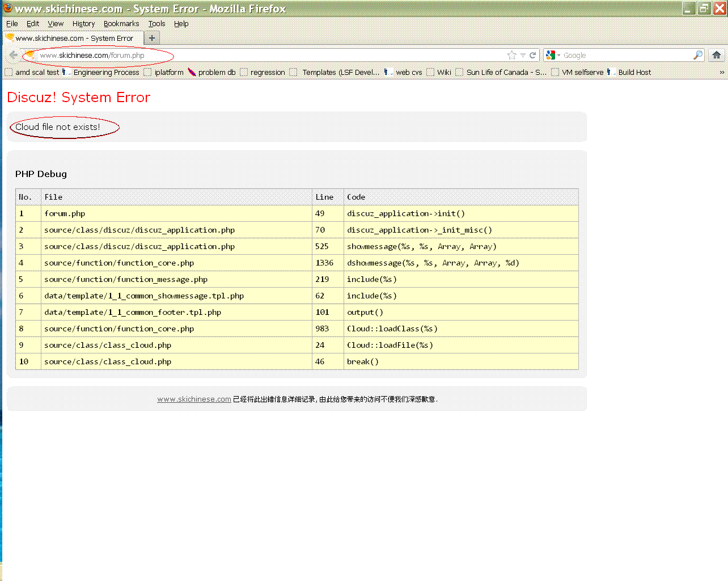Open the Google search engine dropdown

553,55
